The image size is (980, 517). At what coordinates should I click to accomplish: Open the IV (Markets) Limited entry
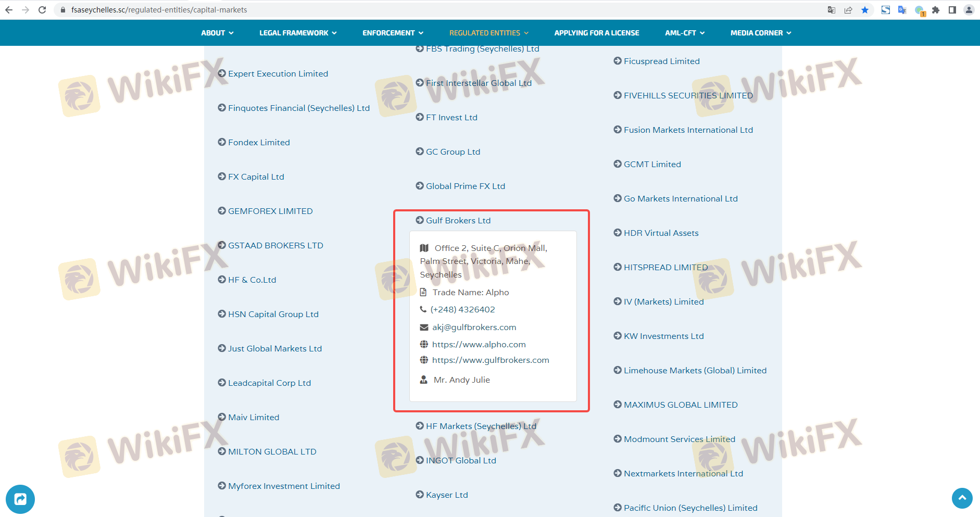(x=664, y=301)
